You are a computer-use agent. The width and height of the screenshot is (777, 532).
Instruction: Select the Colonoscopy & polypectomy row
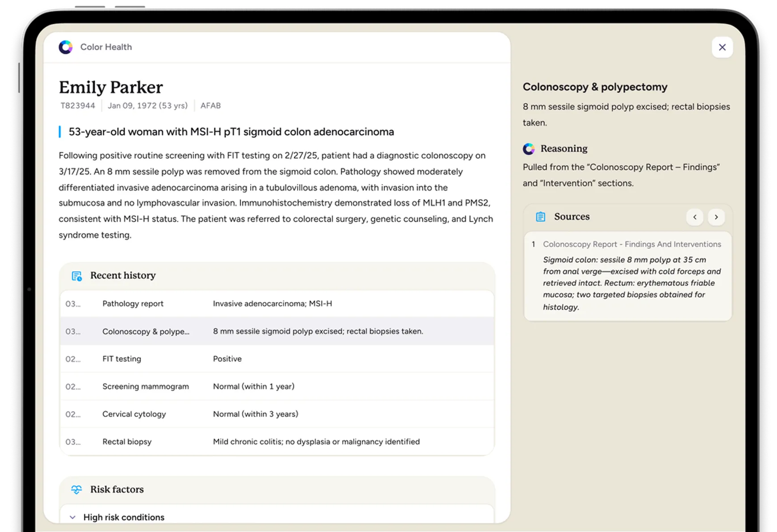[276, 331]
